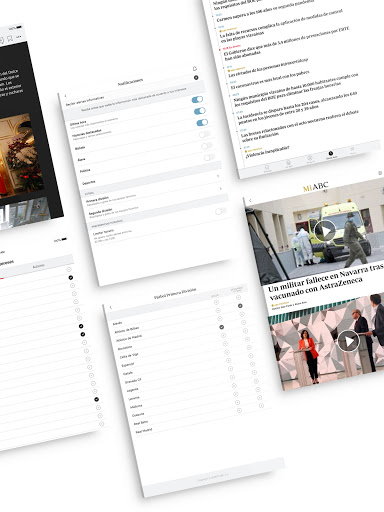This screenshot has width=384, height=512.
Task: Select the Real Madrid team row
Action: pyautogui.click(x=143, y=431)
